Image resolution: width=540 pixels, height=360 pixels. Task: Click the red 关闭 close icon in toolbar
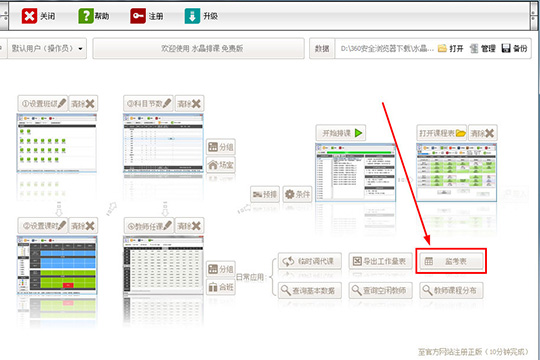(29, 16)
